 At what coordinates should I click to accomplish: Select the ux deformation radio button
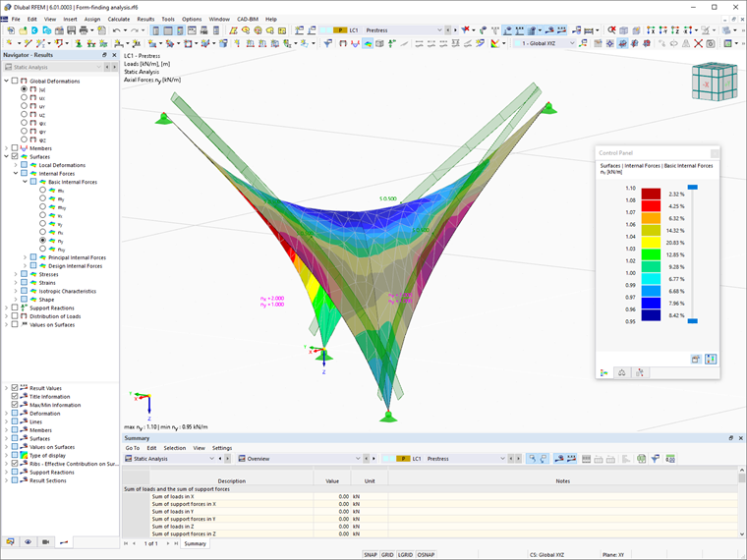[x=24, y=97]
